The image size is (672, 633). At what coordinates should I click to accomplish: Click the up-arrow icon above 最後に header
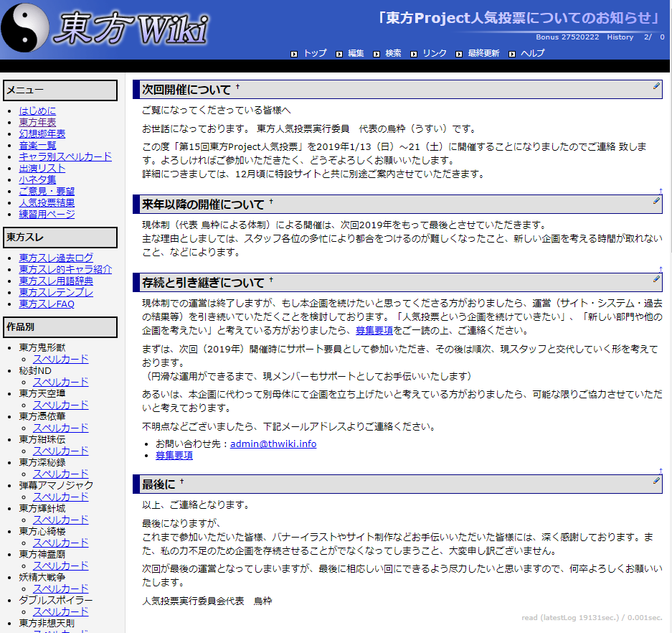660,471
